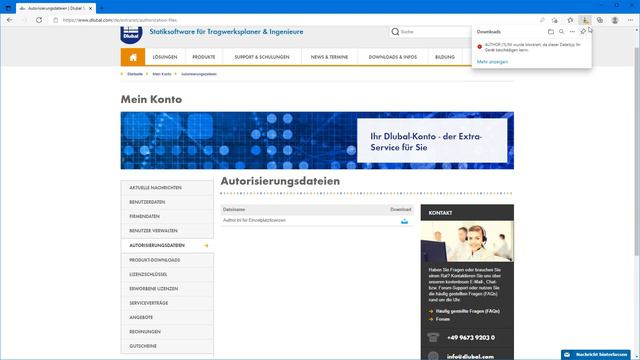
Task: Open BENUTZER VERWALTEN in the sidebar
Action: pos(167,231)
